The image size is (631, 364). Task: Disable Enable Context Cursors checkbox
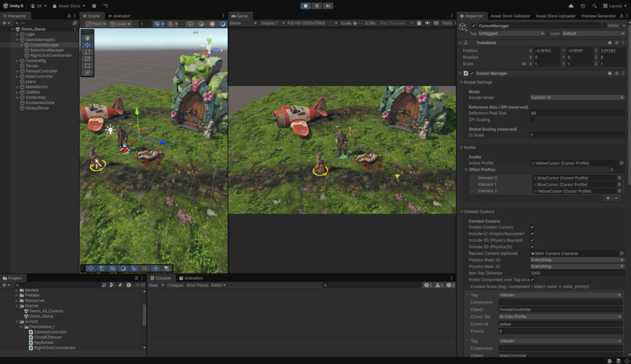pos(532,227)
